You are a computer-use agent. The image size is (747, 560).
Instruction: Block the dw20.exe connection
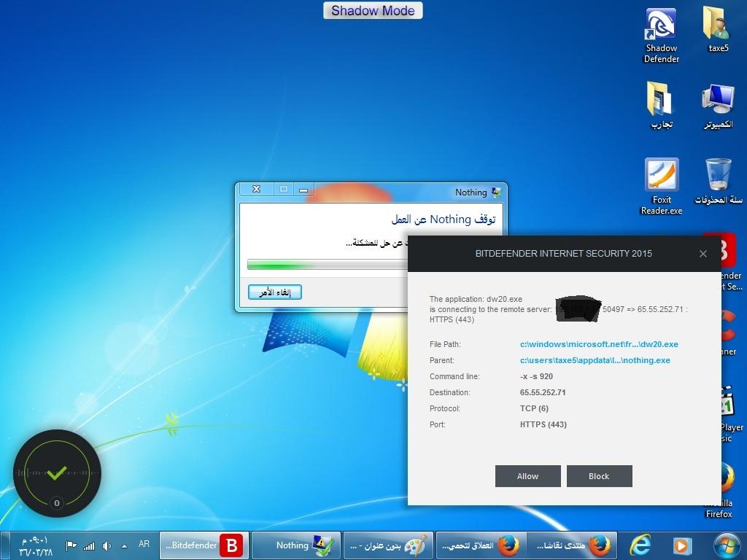coord(600,476)
